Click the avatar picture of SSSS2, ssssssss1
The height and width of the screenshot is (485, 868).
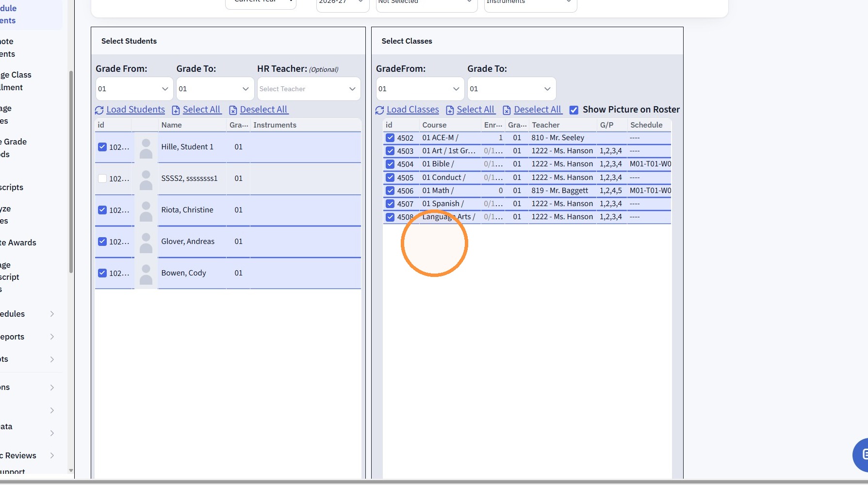coord(146,179)
